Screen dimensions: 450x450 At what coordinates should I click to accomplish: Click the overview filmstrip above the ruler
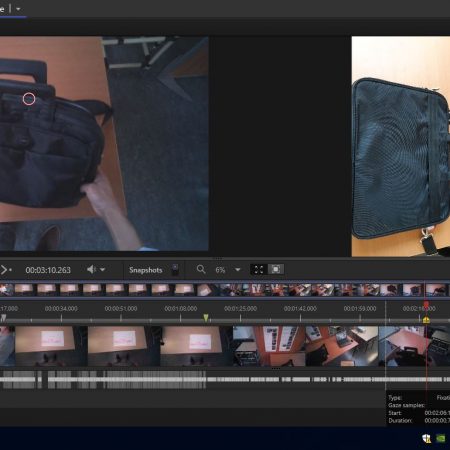[x=225, y=290]
